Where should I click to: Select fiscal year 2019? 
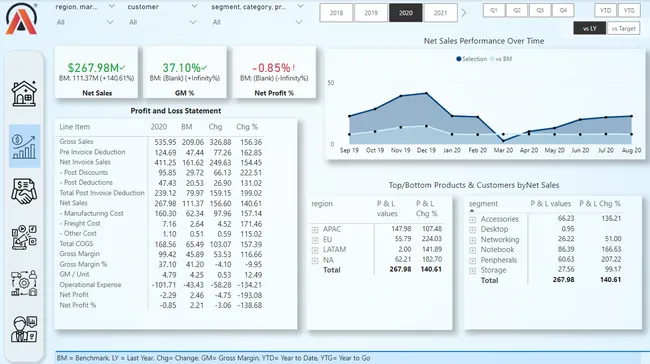pos(371,13)
